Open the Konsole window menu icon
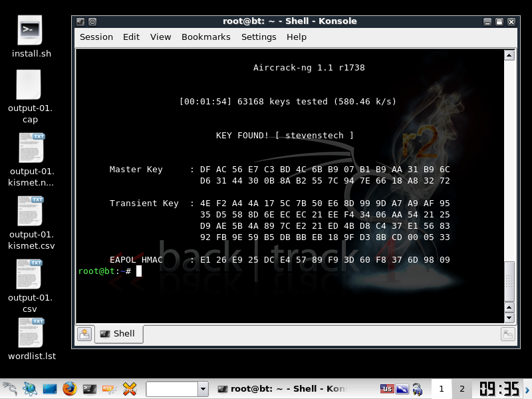The image size is (532, 399). coord(80,21)
